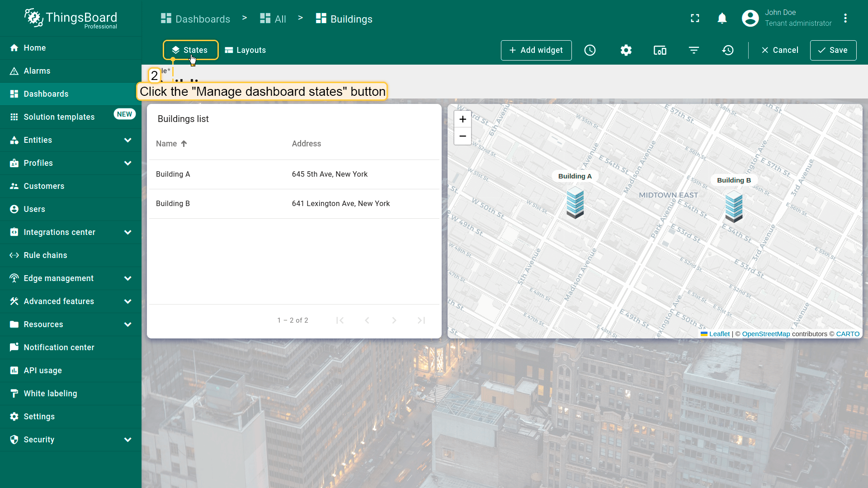Viewport: 868px width, 488px height.
Task: Expand the Integrations center section
Action: click(x=127, y=232)
